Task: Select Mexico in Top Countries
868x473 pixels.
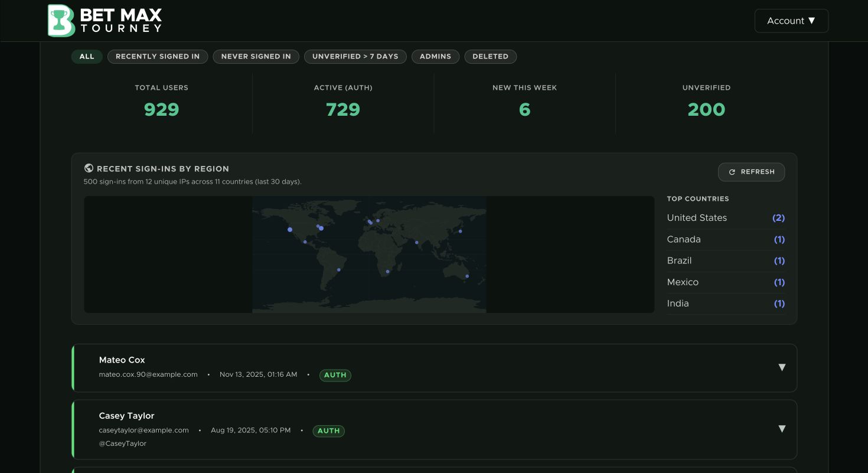Action: [x=726, y=282]
